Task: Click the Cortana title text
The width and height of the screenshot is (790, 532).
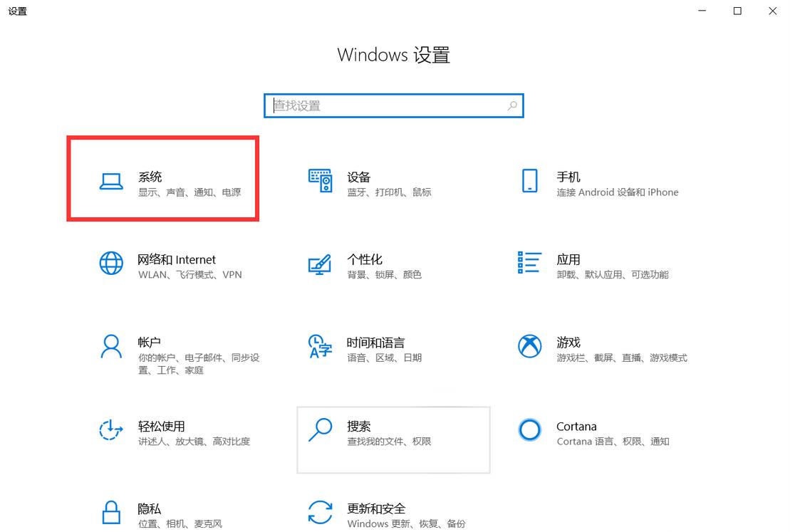Action: [x=576, y=426]
